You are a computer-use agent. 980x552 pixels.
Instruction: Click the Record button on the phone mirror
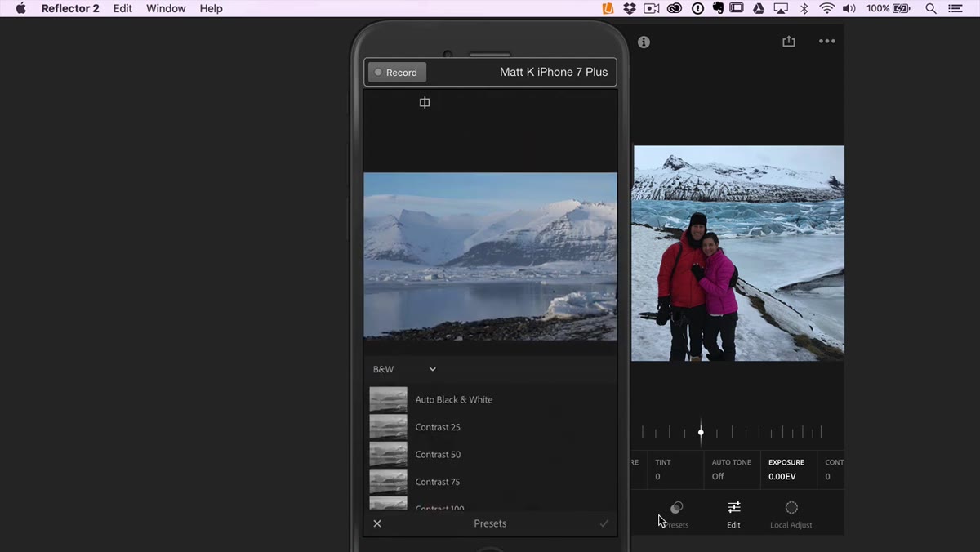click(397, 72)
